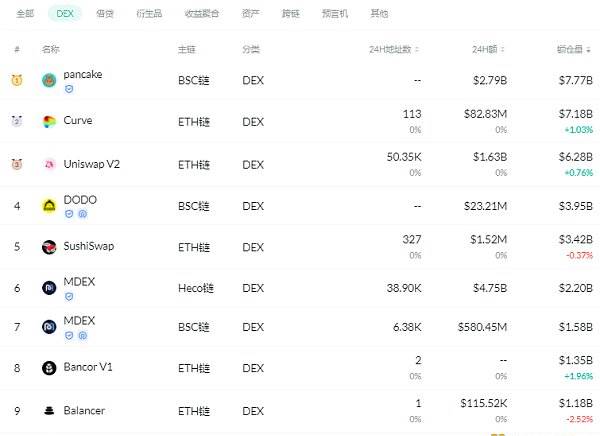Select the DEX category tab
Viewport: 600px width, 436px height.
[x=65, y=14]
